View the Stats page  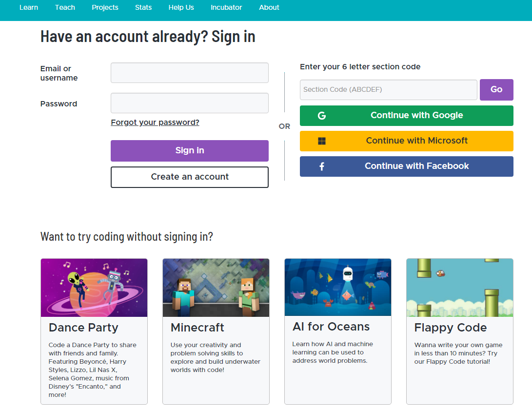pos(143,7)
